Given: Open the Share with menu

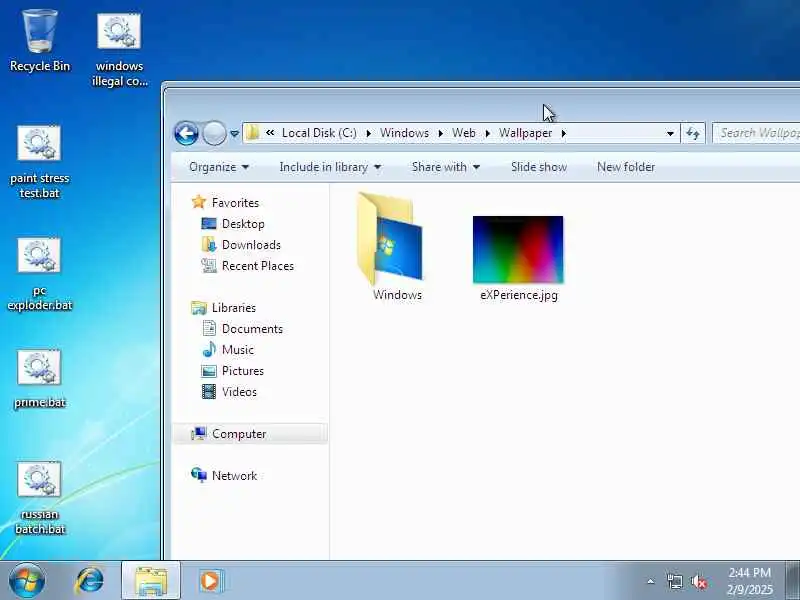Looking at the screenshot, I should tap(445, 167).
